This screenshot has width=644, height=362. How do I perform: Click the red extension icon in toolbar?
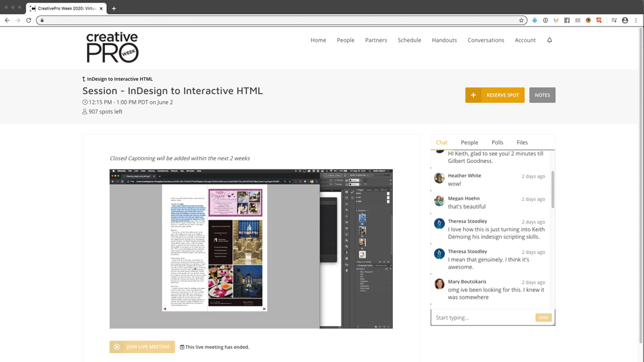point(599,20)
